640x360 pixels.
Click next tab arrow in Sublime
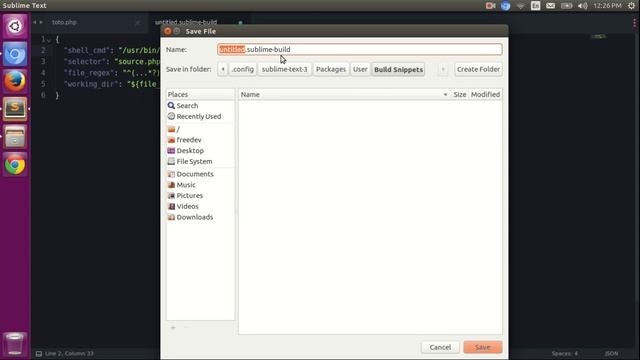click(x=41, y=22)
